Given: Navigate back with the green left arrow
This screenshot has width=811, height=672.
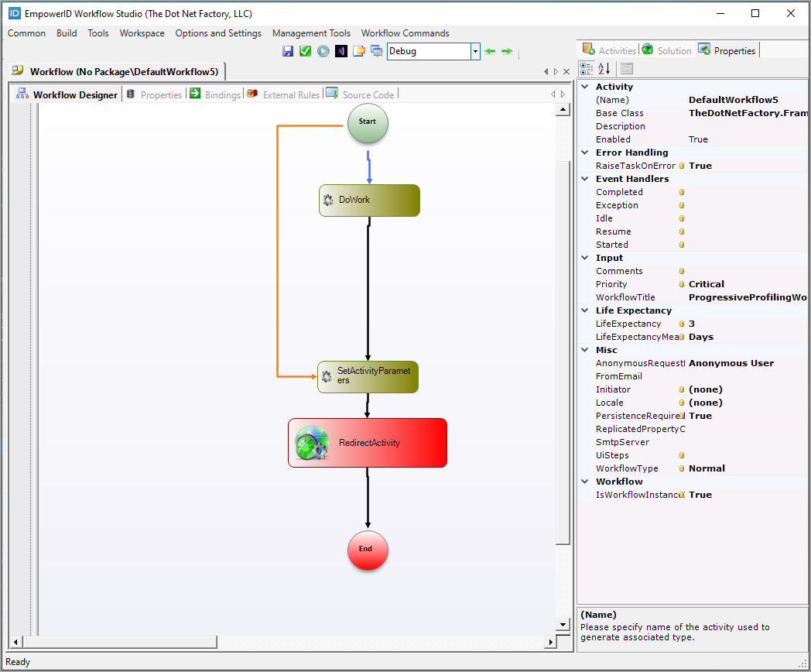Looking at the screenshot, I should [x=491, y=51].
